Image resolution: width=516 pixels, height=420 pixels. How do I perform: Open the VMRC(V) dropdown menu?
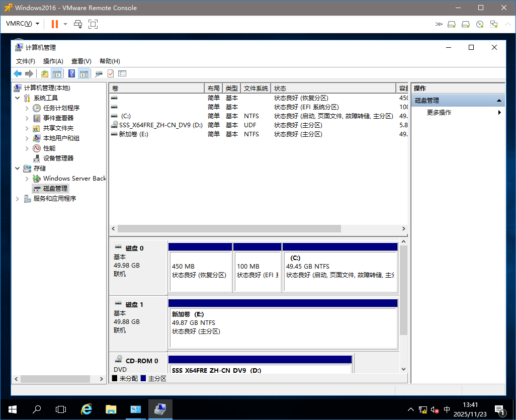pos(23,24)
